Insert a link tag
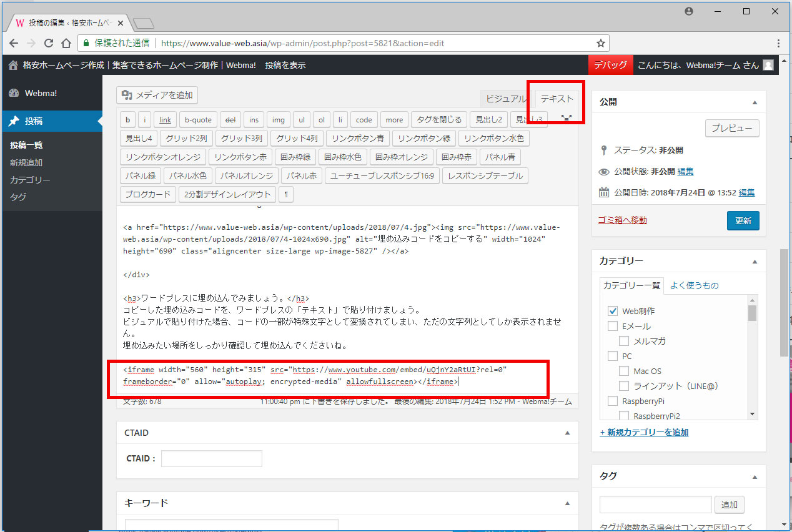This screenshot has width=792, height=532. click(x=165, y=119)
